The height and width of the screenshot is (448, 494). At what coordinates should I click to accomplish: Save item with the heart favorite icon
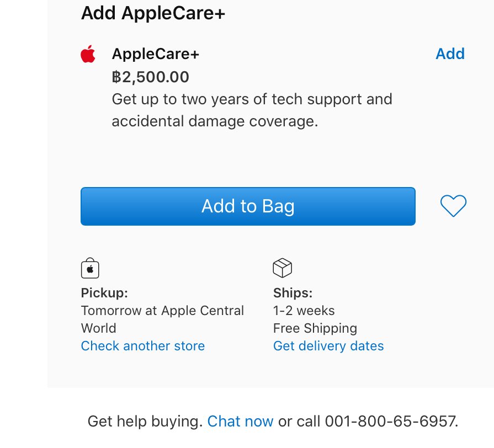click(x=453, y=206)
